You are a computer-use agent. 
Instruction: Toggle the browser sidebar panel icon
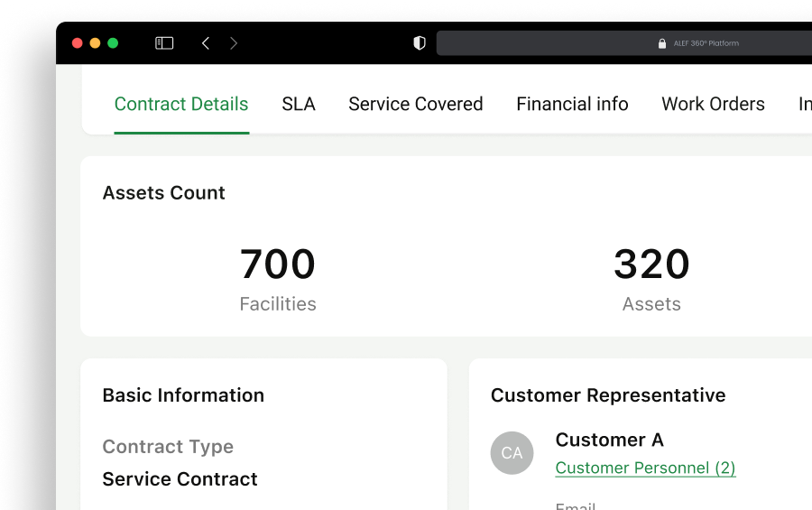(x=164, y=43)
